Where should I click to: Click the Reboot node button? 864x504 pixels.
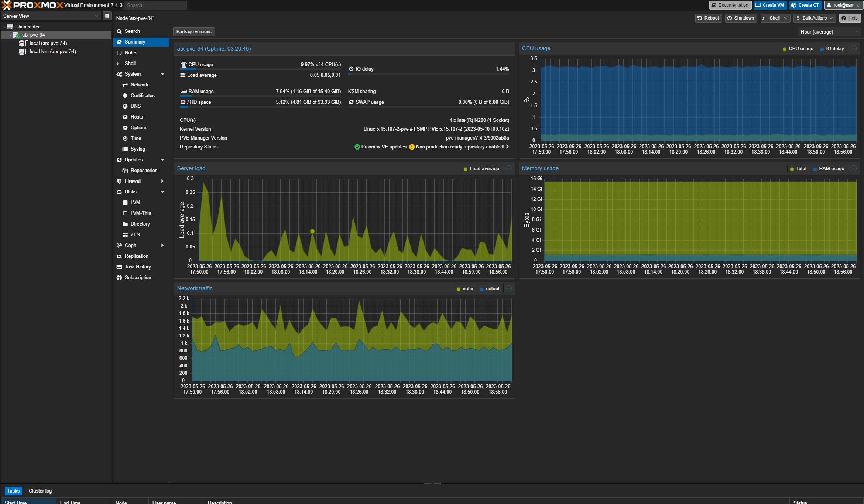708,18
